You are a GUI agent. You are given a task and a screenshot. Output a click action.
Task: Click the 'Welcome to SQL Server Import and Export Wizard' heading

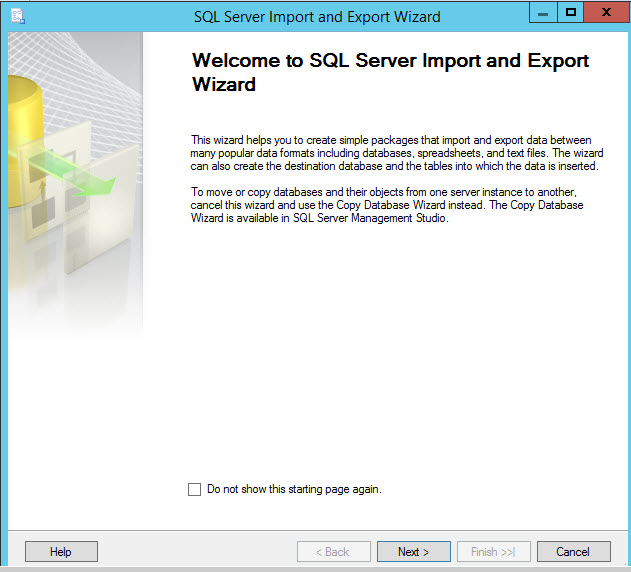(x=390, y=72)
